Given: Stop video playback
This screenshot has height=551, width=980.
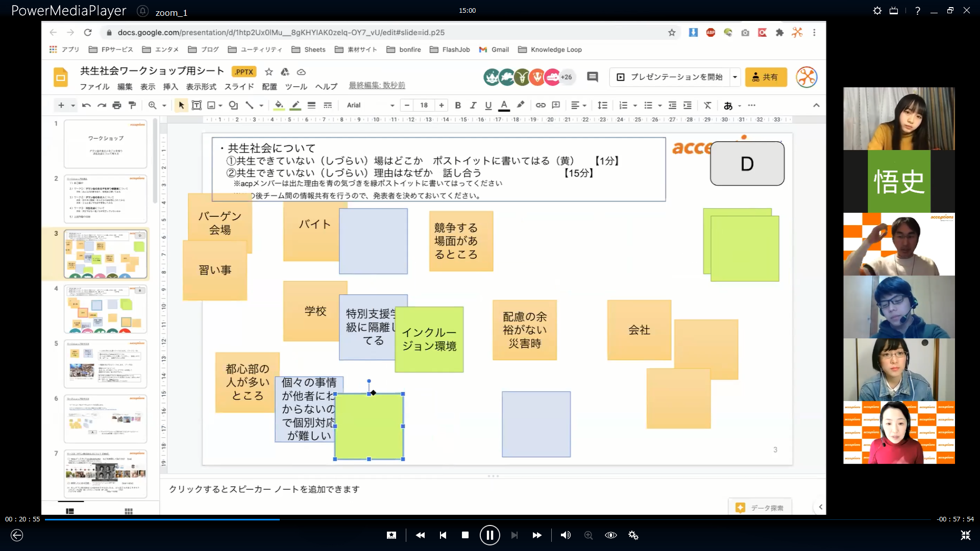Looking at the screenshot, I should 465,535.
